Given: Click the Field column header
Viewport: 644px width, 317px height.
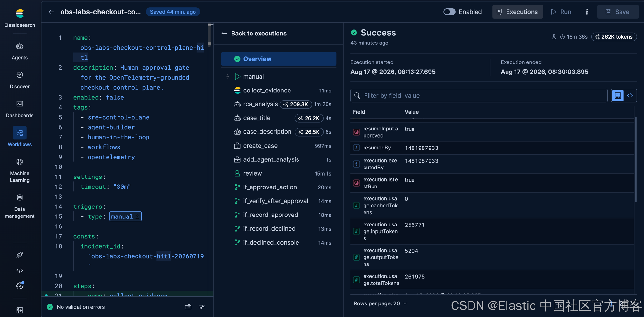Looking at the screenshot, I should click(x=359, y=112).
